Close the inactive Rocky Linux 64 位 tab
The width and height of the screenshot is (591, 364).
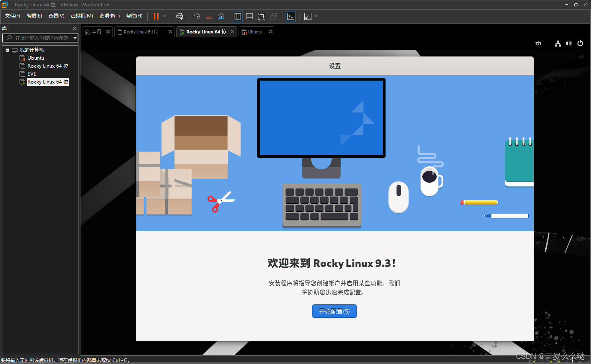point(170,32)
